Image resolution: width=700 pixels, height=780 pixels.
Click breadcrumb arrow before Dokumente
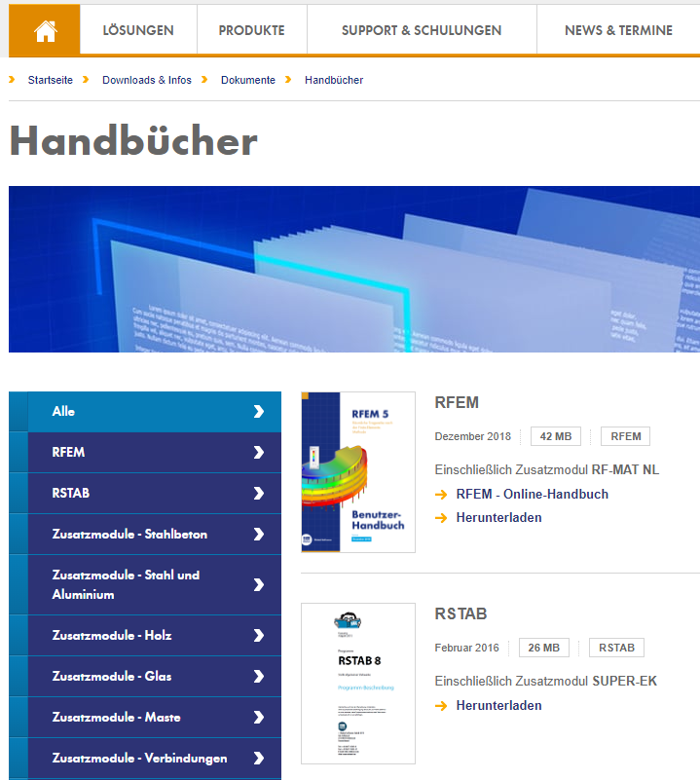coord(204,80)
